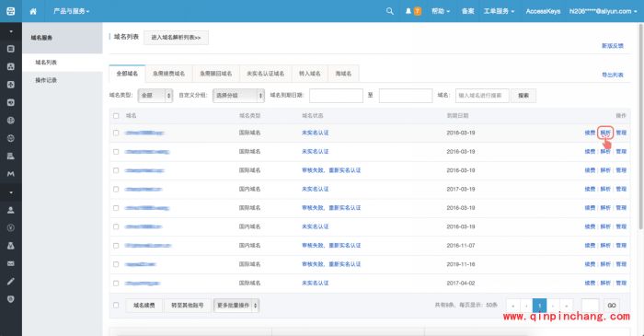Click 管理 for domain expiring 2017-04-02

[x=621, y=283]
